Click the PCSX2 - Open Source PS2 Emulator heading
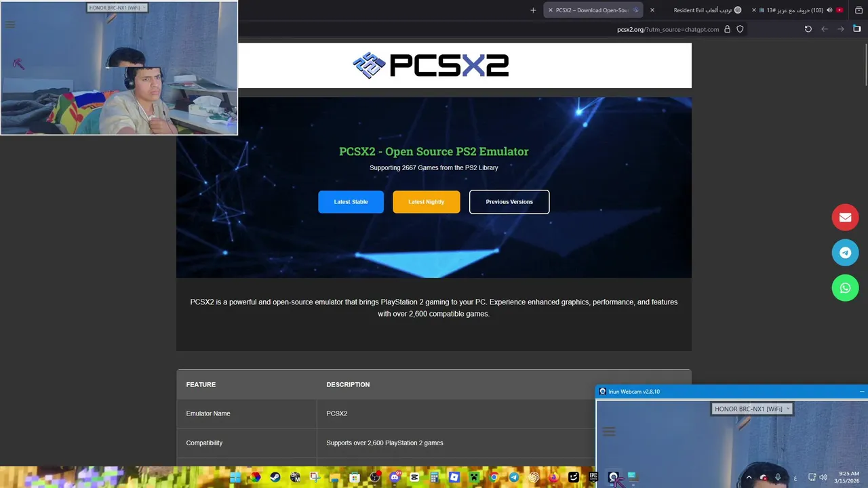 (434, 151)
